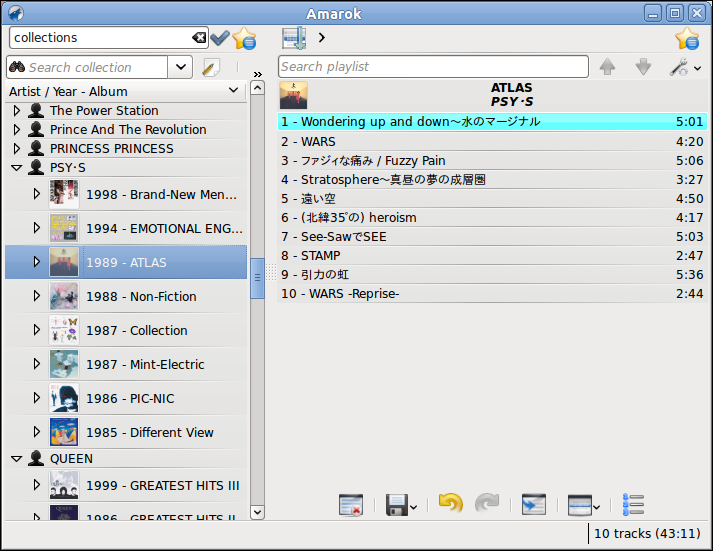Show the active track in playlist
This screenshot has width=713, height=551.
point(534,505)
